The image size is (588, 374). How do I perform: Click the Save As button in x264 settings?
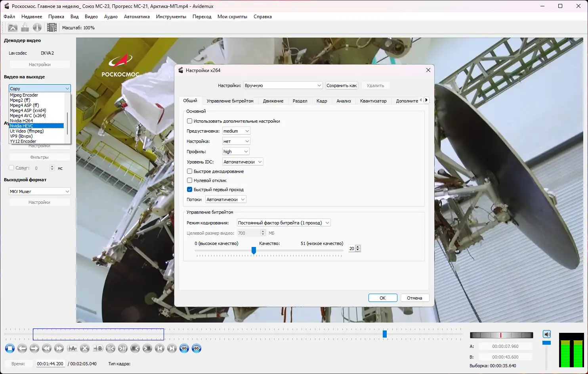342,85
